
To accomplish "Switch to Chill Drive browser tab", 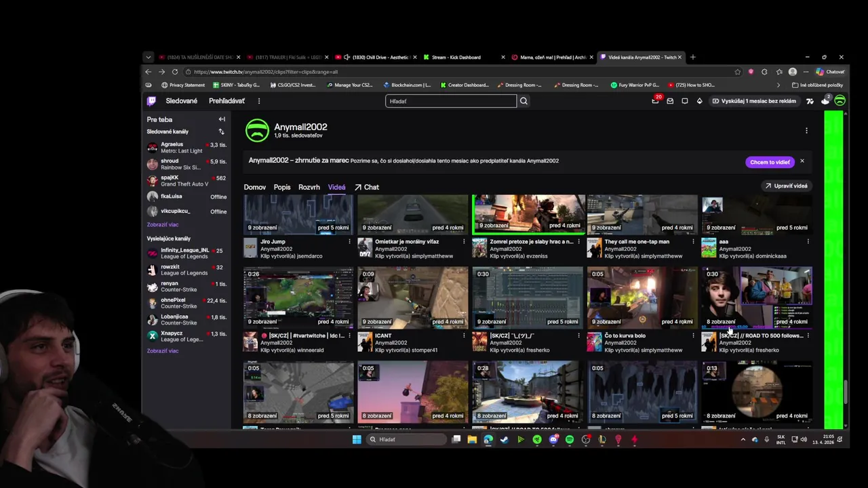I will (x=376, y=58).
